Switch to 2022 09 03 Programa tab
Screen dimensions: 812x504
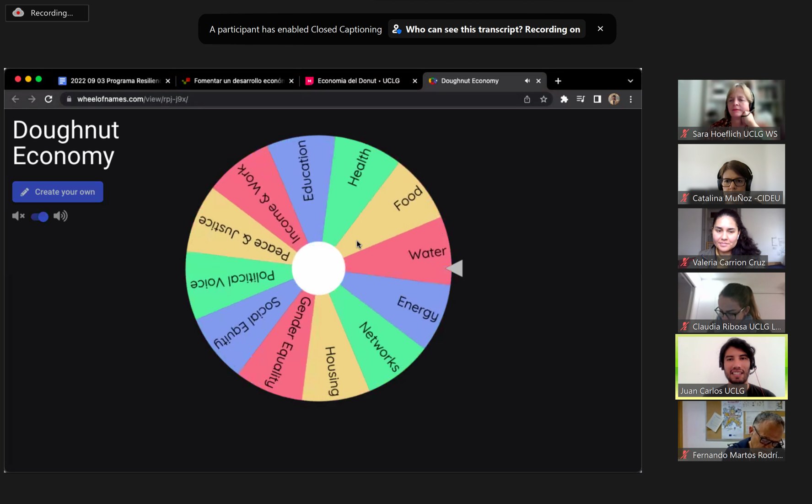click(114, 81)
